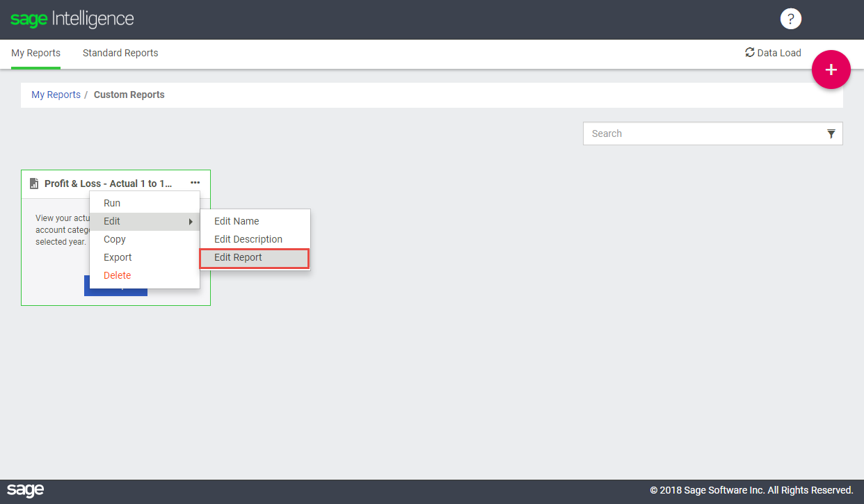Click Profit & Loss report title
The image size is (864, 504).
[x=108, y=184]
